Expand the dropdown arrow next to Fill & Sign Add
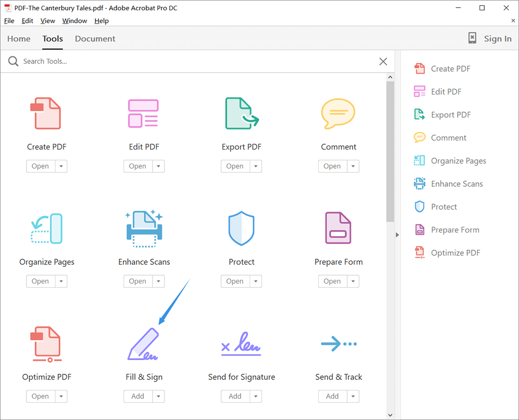The width and height of the screenshot is (519, 420). tap(158, 396)
